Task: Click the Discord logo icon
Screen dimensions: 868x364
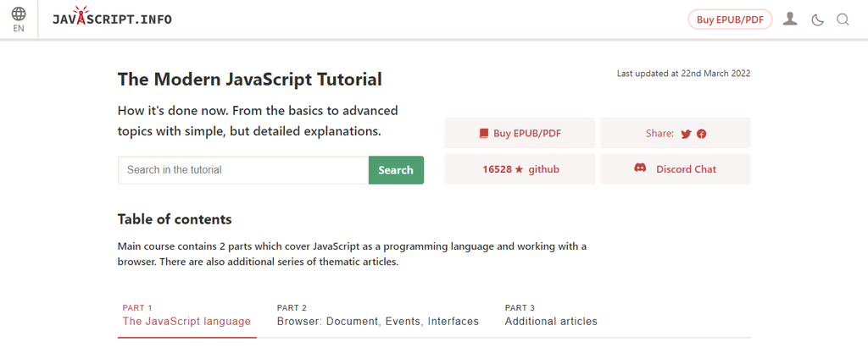Action: pos(640,168)
